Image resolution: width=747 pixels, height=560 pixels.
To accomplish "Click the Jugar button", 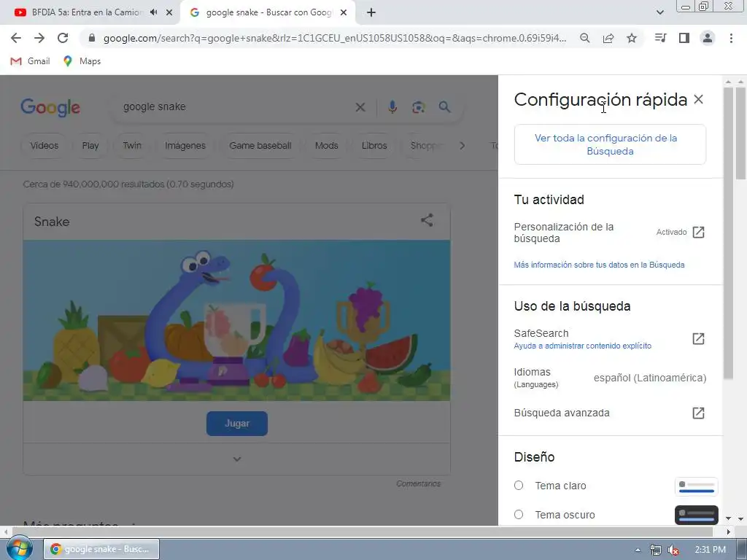I will point(237,424).
